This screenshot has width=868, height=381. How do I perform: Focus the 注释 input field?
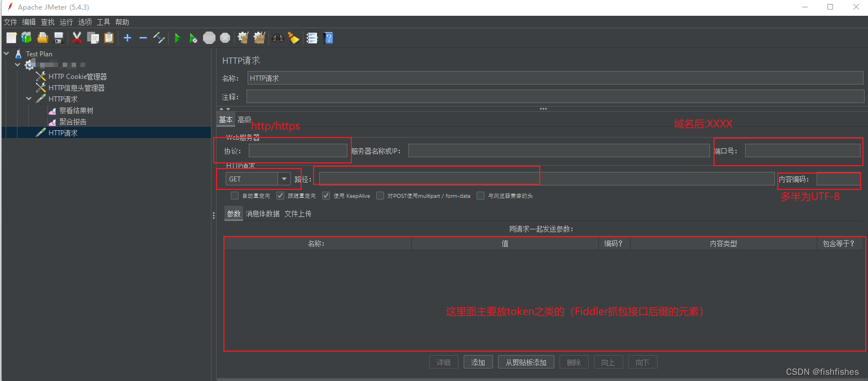(x=556, y=96)
